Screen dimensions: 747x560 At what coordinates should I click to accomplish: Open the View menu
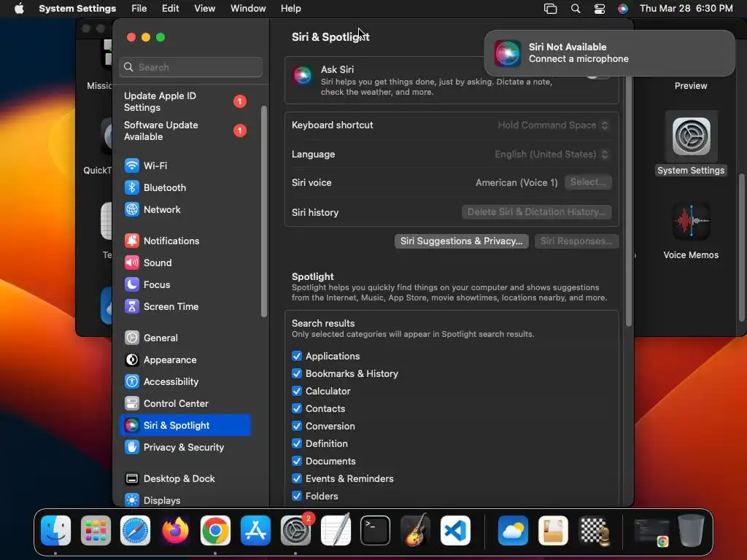click(x=204, y=9)
